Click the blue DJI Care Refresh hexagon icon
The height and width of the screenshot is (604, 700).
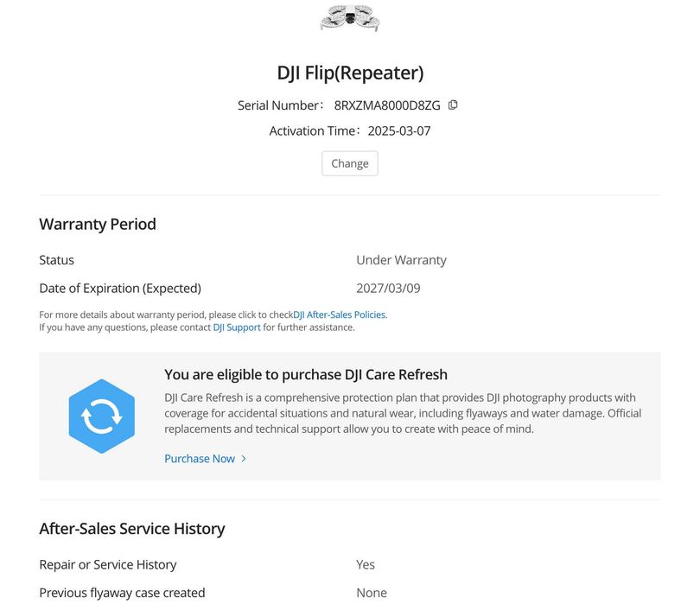pos(102,416)
